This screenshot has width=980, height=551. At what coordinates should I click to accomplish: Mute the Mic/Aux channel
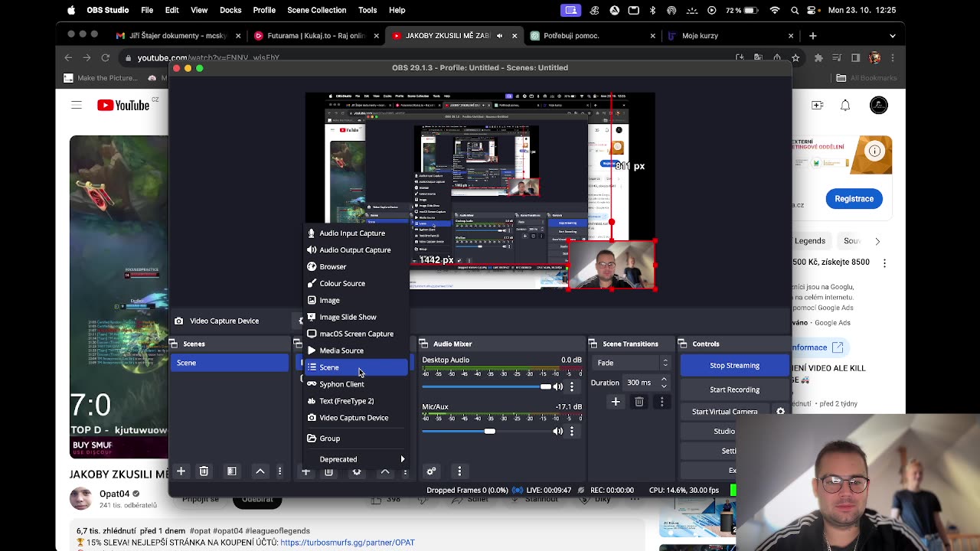click(558, 431)
